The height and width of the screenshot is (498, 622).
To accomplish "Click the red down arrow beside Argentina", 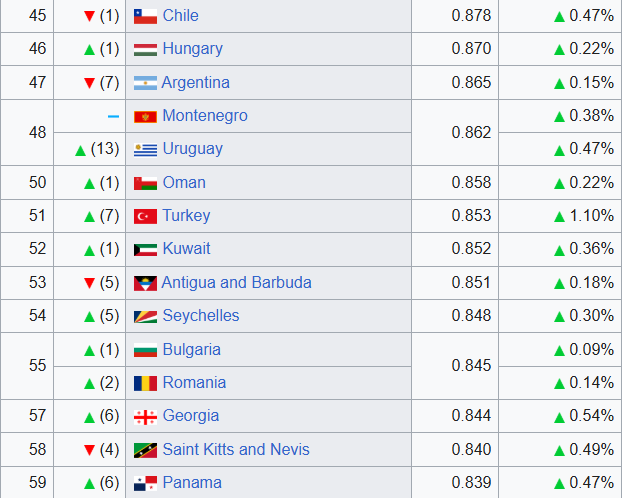I will [x=89, y=83].
